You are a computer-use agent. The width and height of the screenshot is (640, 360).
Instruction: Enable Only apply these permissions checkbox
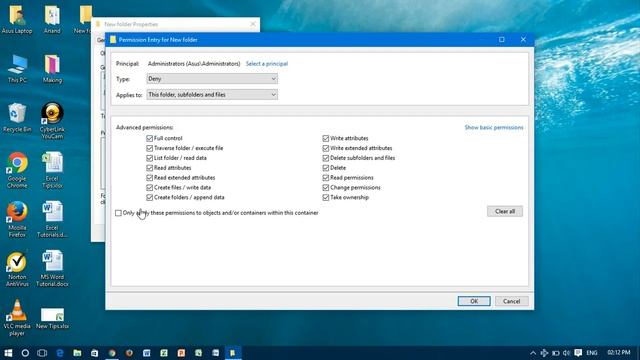pos(118,213)
